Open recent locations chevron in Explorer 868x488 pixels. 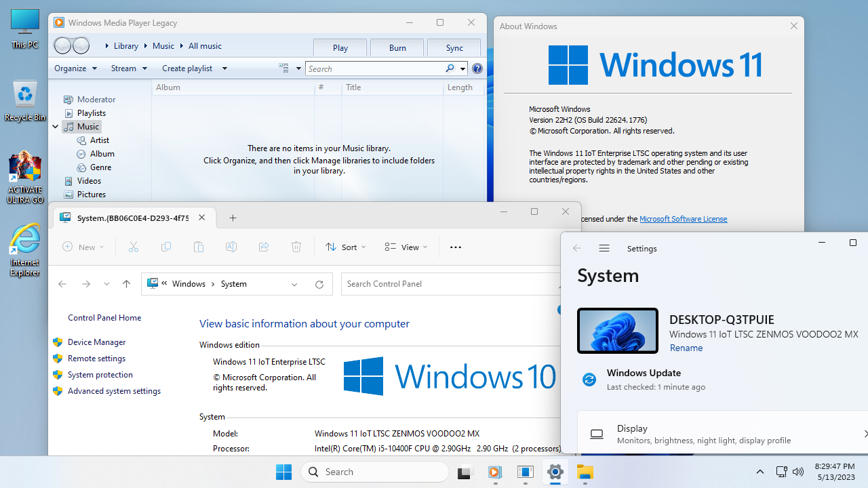106,284
